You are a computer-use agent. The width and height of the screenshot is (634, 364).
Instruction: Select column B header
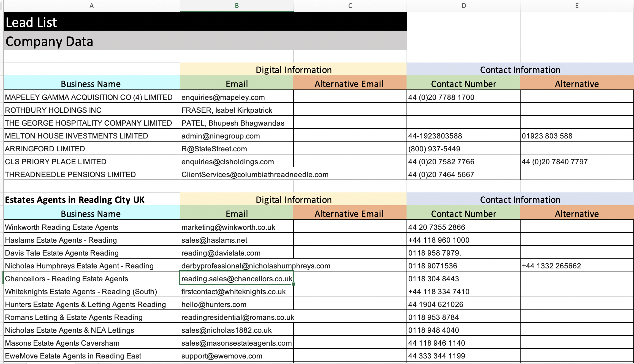click(236, 6)
